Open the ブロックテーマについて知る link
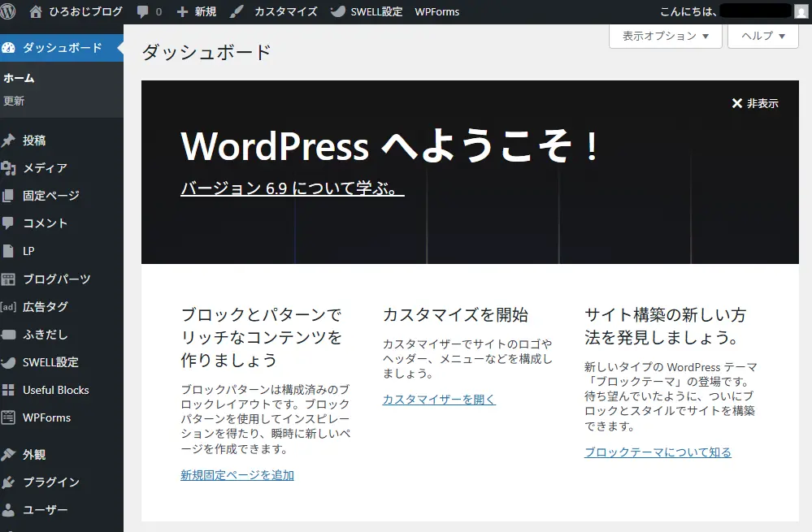This screenshot has width=812, height=532. 658,452
